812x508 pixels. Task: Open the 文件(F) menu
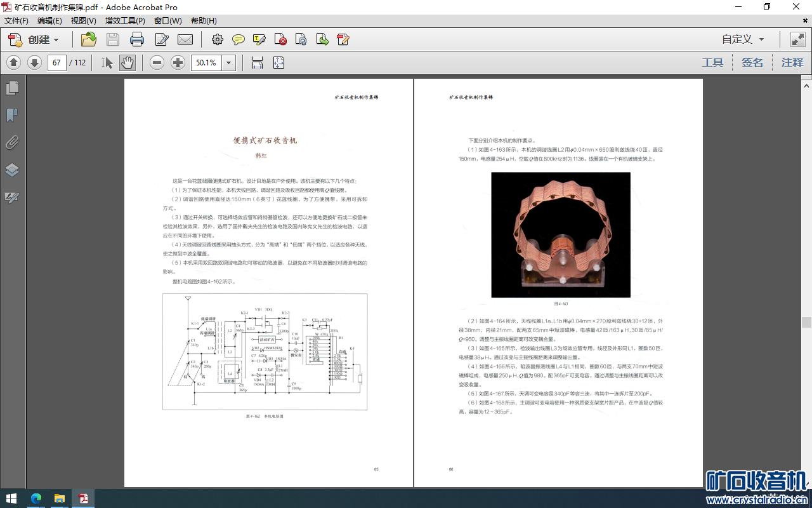pyautogui.click(x=16, y=21)
